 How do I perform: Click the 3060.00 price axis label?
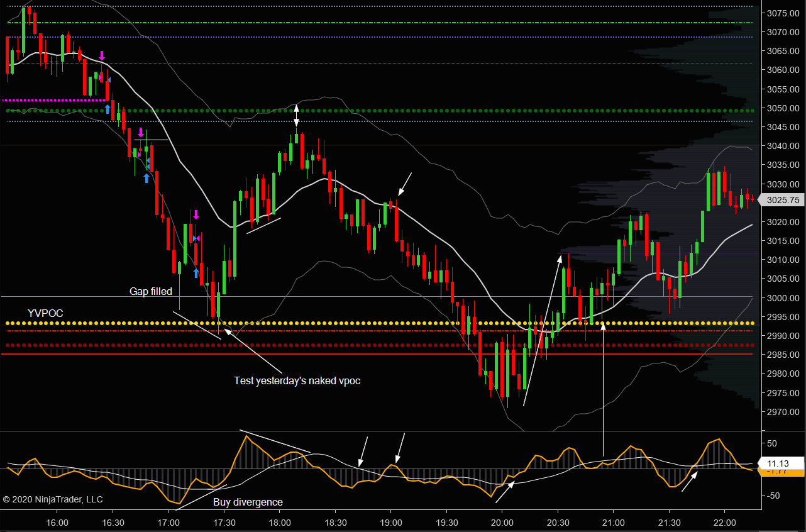coord(783,70)
